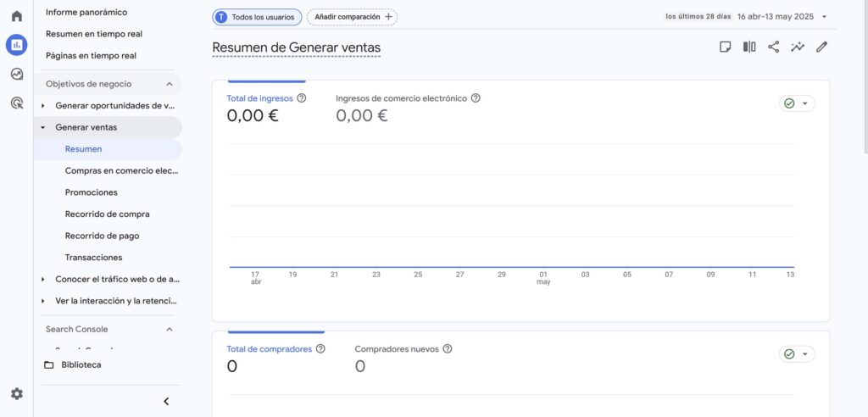Screen dimensions: 868x417
Task: Click the edit comparisons icon in report toolbar
Action: point(749,47)
